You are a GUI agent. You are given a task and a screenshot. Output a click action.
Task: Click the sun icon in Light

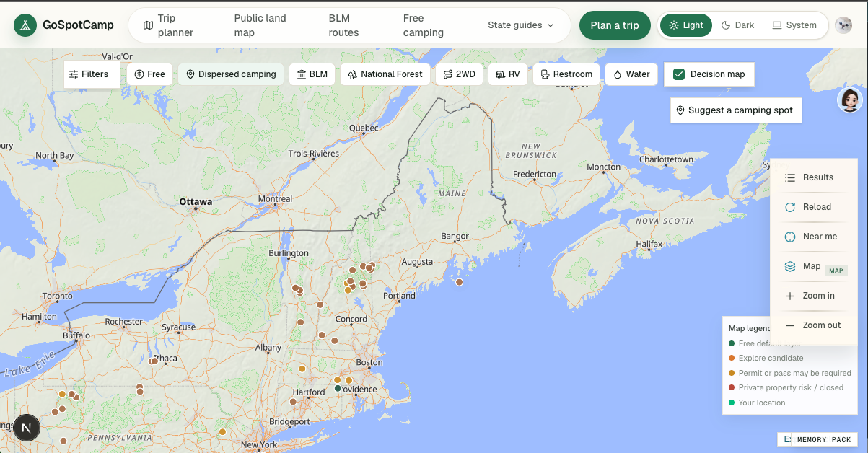pos(673,25)
